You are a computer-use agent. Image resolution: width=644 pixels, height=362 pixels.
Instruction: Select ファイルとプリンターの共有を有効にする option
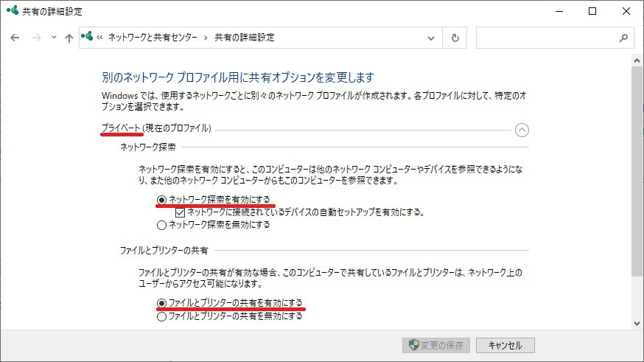tap(161, 303)
